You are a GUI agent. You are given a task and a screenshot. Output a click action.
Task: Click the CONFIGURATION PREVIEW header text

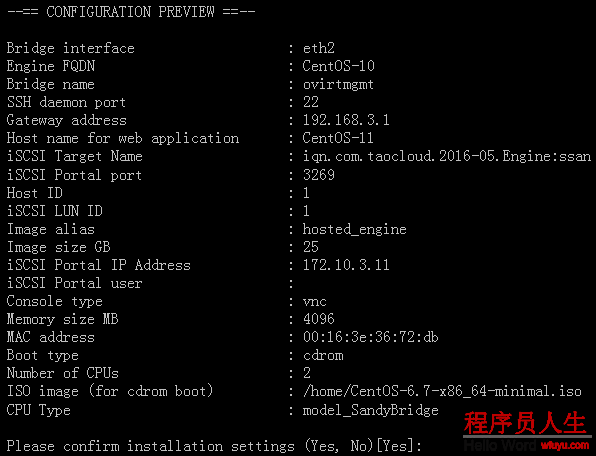(130, 12)
